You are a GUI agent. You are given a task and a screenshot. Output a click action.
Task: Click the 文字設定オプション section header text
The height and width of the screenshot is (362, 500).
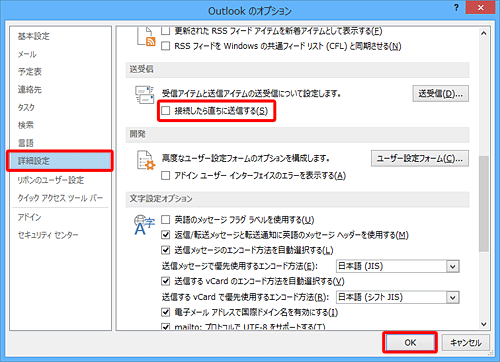[161, 199]
